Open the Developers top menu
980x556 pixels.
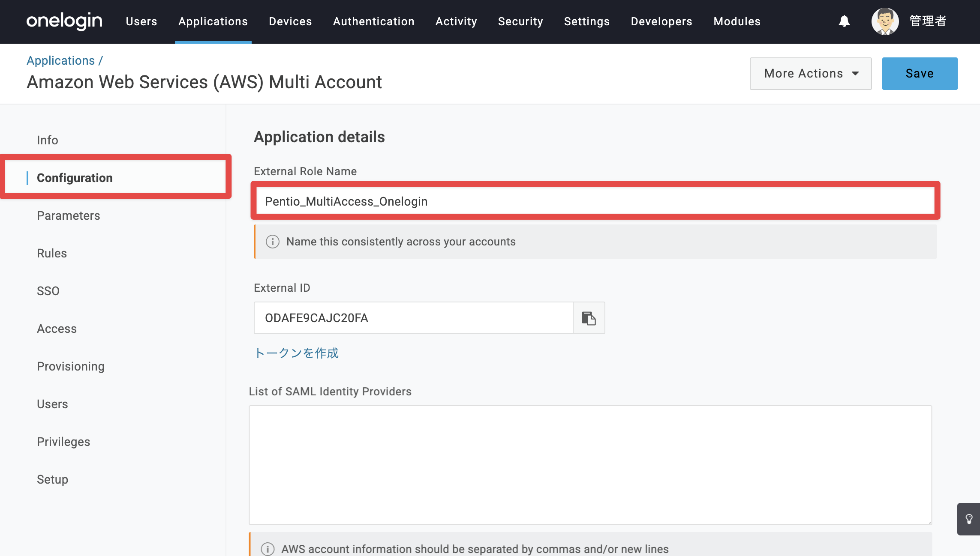tap(661, 21)
